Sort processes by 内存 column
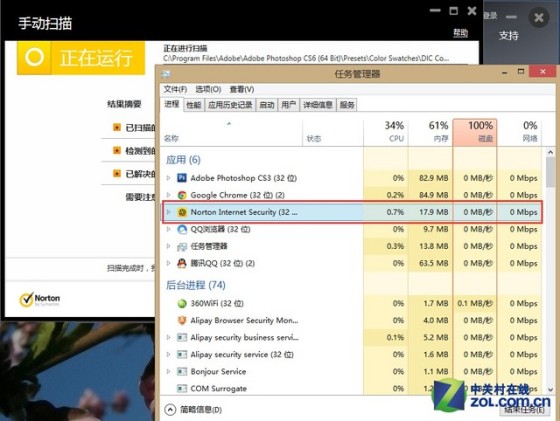560x421 pixels. (430, 132)
